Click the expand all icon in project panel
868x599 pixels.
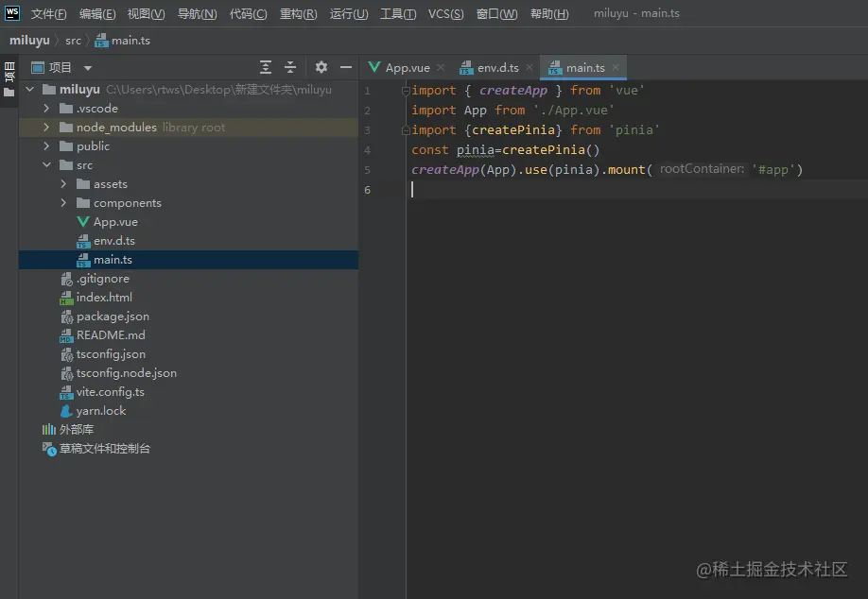tap(266, 67)
